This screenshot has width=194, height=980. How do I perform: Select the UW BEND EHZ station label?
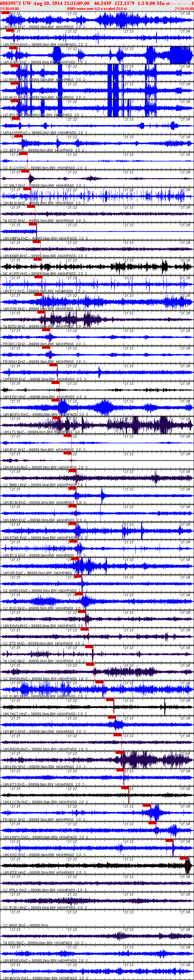(45, 961)
